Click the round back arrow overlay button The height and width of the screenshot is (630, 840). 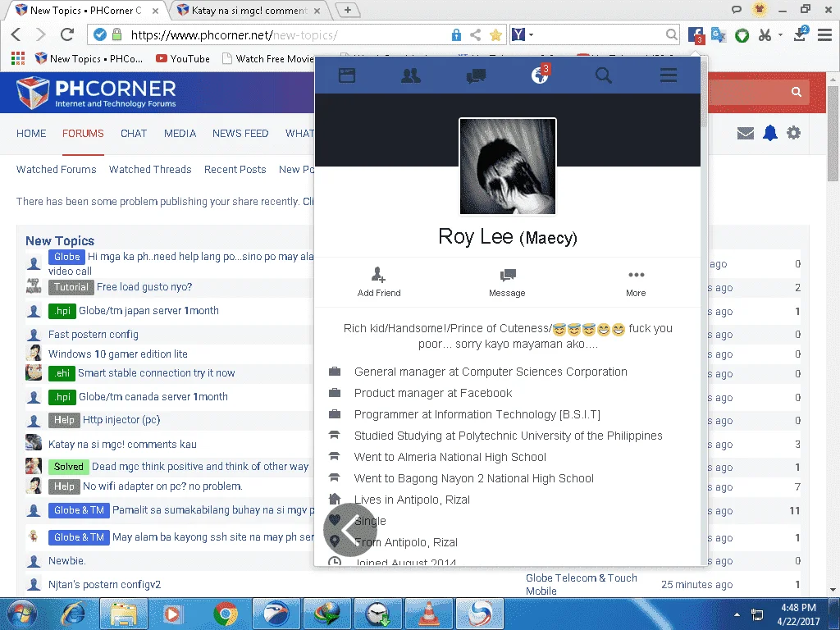tap(350, 530)
